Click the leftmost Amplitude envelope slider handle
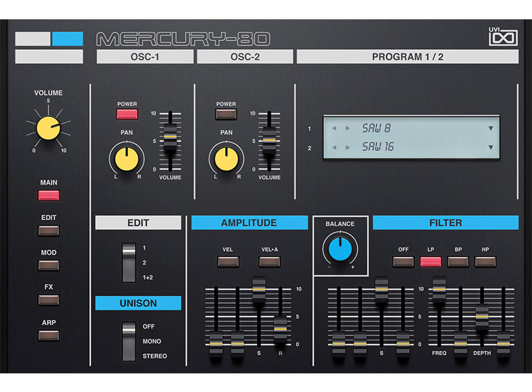This screenshot has width=532, height=392. tap(215, 343)
